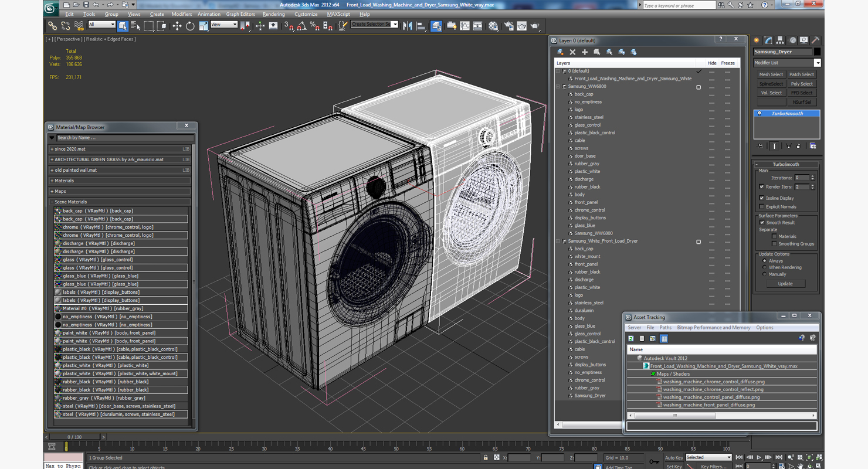The height and width of the screenshot is (469, 868).
Task: Choose the Select and Scale tool
Action: pos(203,26)
